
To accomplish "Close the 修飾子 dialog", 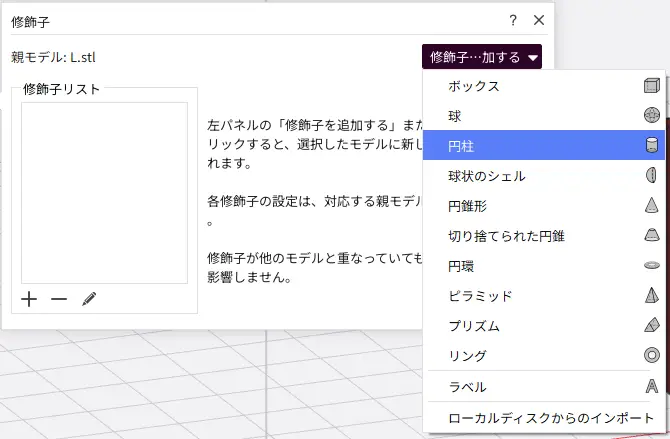I will [x=539, y=20].
